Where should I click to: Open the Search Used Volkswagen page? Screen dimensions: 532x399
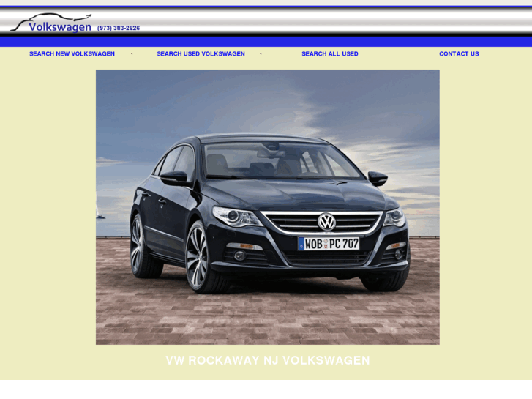tap(201, 54)
